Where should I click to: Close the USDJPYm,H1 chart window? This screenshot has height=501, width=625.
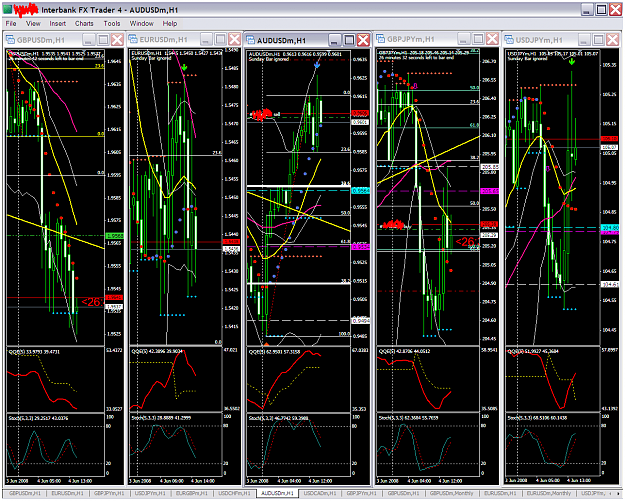[613, 39]
